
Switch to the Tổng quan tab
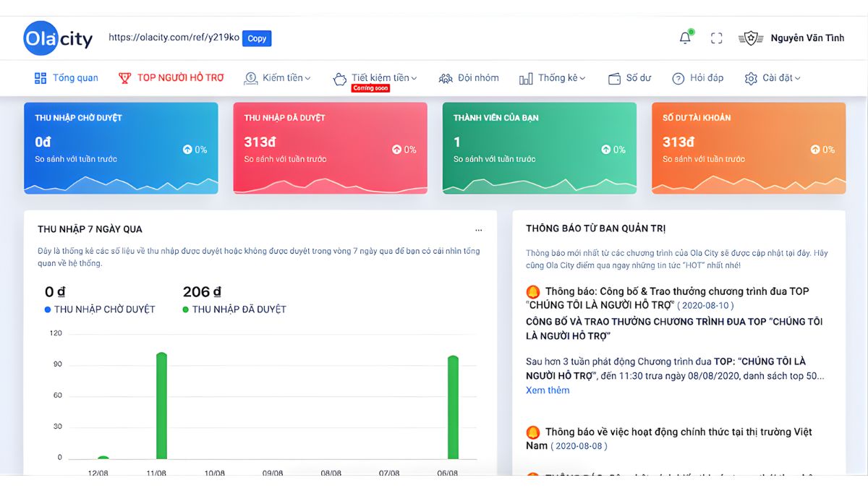[x=66, y=77]
